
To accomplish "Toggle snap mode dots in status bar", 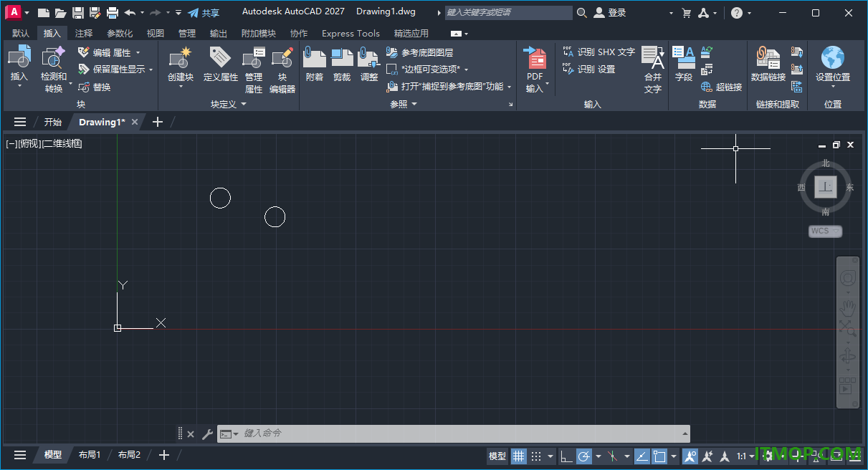I will 536,456.
